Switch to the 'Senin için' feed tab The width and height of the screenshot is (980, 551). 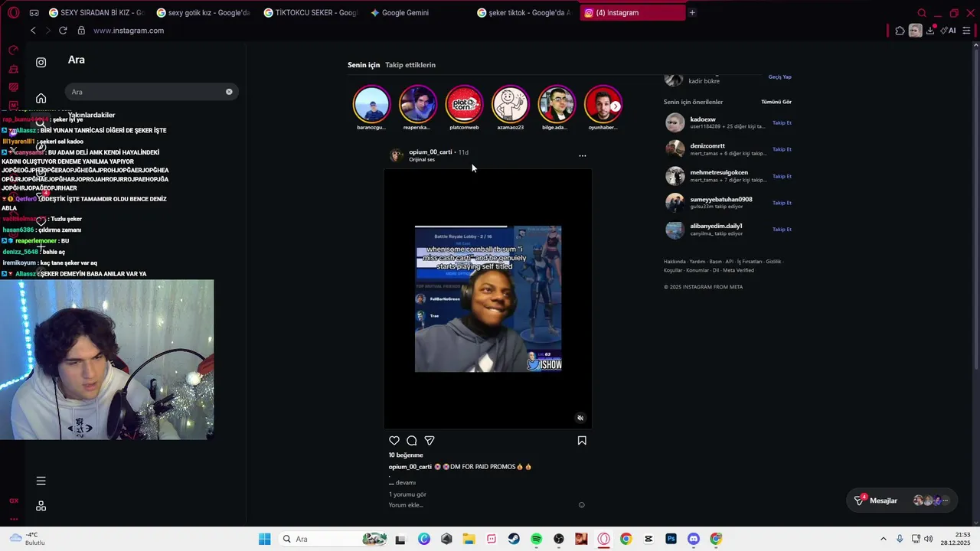364,65
